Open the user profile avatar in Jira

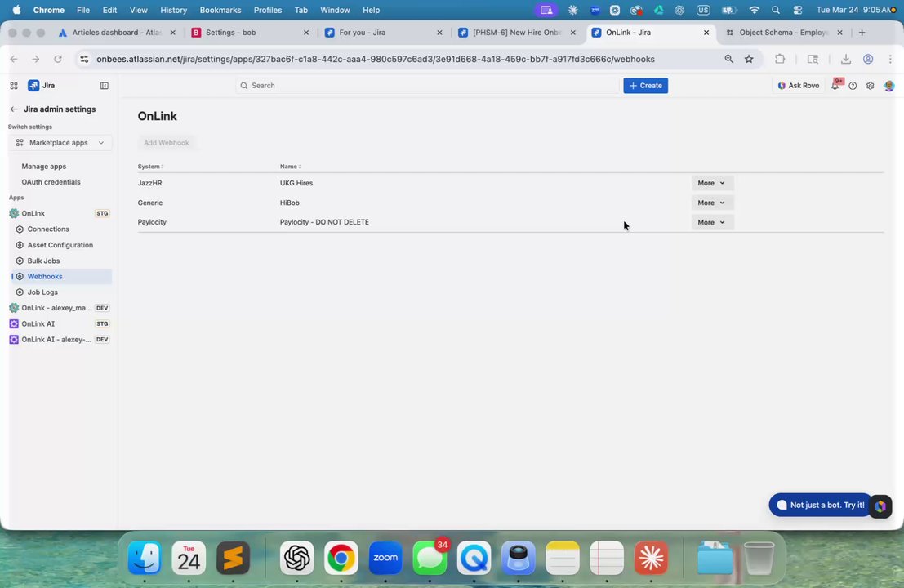(889, 85)
